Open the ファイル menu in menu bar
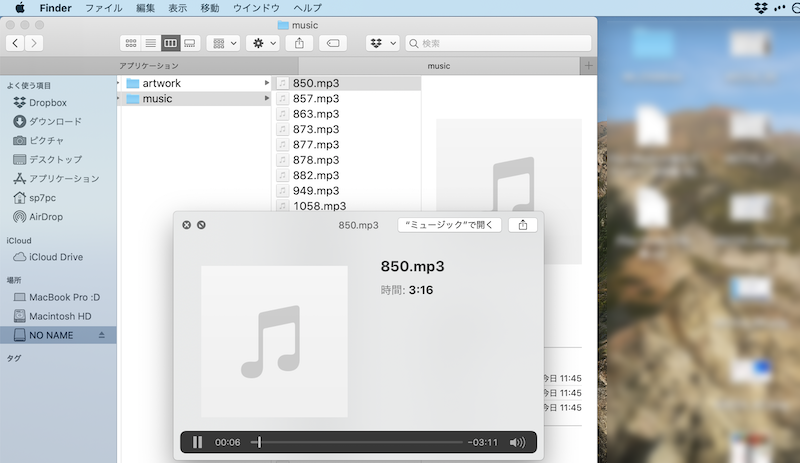 click(104, 7)
